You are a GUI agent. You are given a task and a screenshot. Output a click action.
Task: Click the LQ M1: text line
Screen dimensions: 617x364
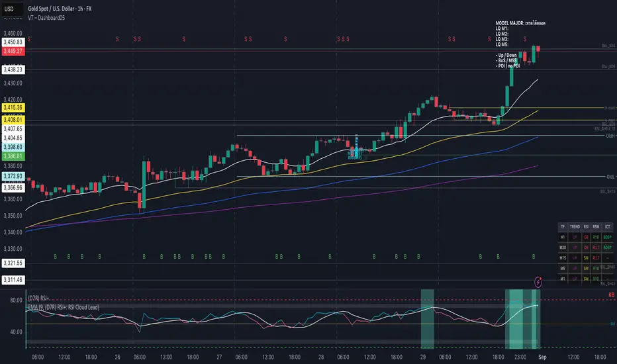[x=502, y=28]
